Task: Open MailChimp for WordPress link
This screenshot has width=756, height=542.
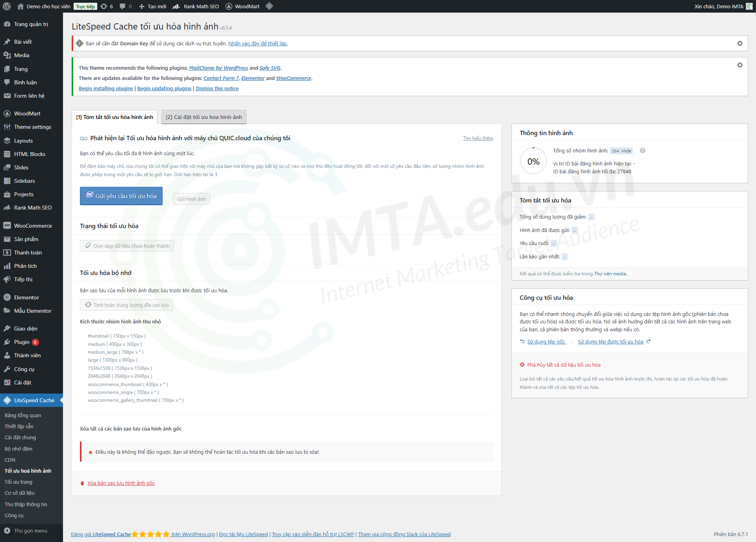Action: click(219, 68)
